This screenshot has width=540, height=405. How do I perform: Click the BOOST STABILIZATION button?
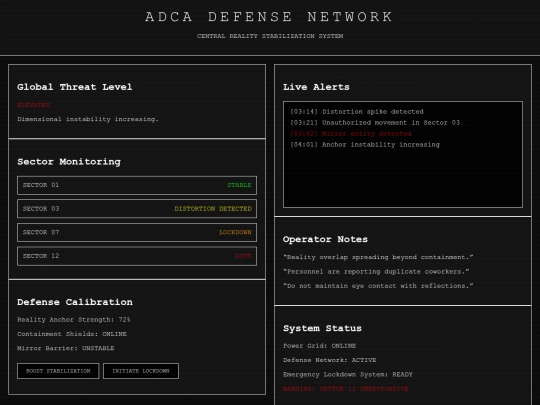pos(58,371)
